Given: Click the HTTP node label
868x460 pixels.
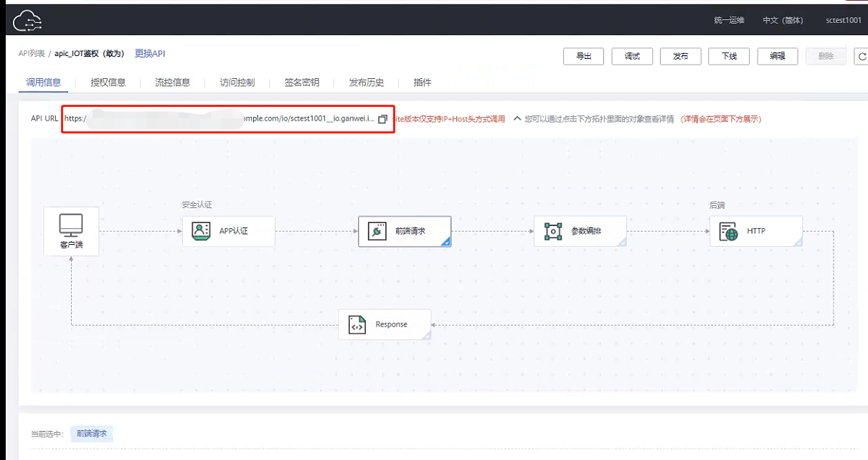Looking at the screenshot, I should tap(756, 231).
